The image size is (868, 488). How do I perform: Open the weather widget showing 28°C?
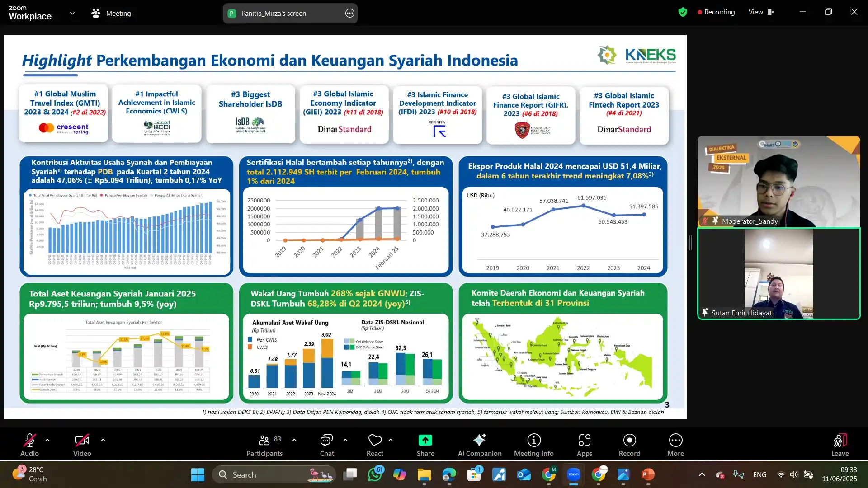[x=30, y=474]
